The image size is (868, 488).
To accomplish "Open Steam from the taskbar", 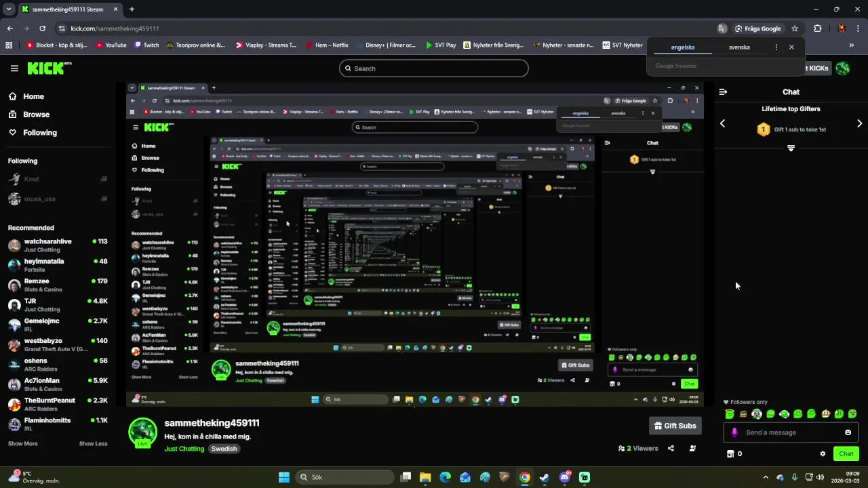I will (544, 477).
